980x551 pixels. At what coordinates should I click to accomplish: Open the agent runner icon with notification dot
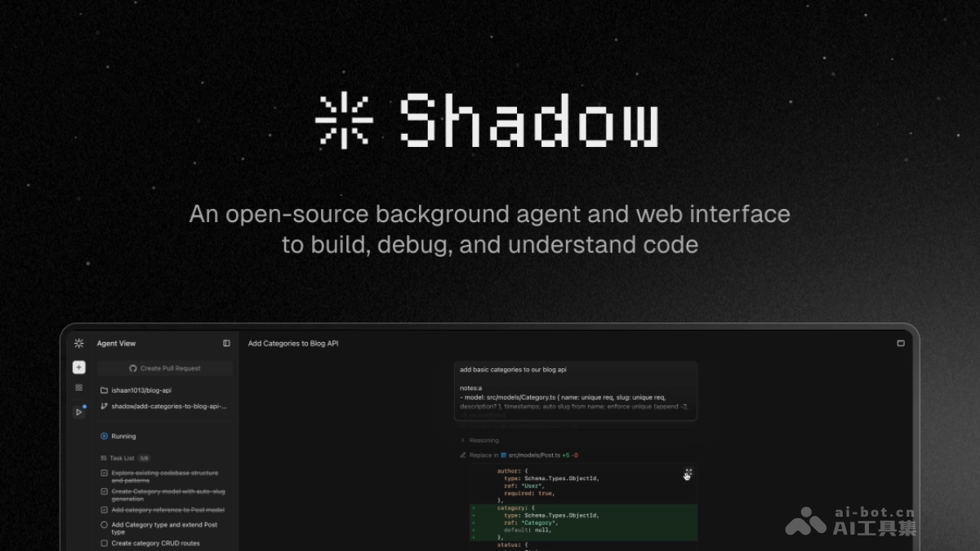pos(78,411)
